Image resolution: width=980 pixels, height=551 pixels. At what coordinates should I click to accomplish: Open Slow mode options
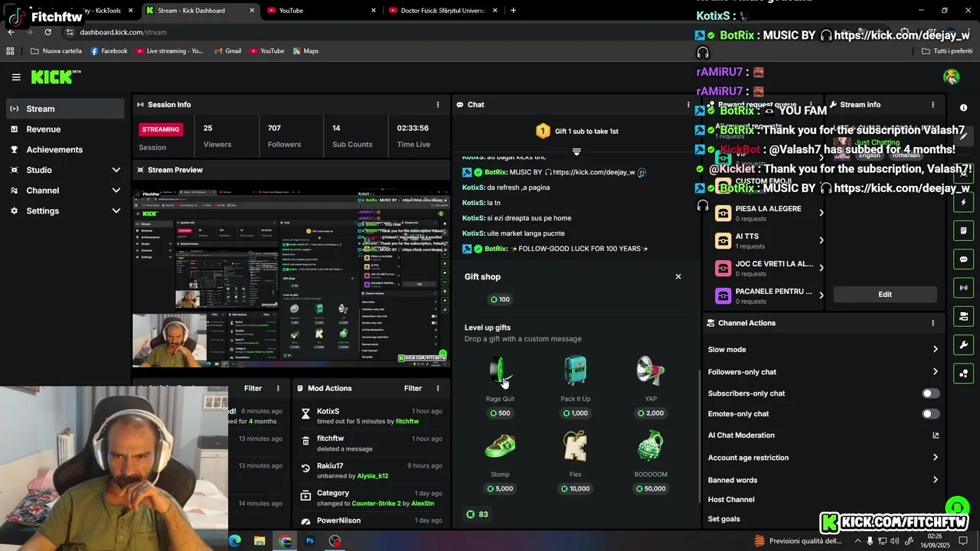[x=823, y=350]
